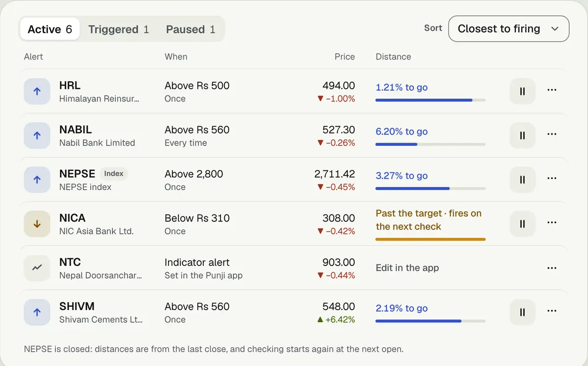Click the NTC ticker name
This screenshot has width=588, height=366.
[x=70, y=262]
